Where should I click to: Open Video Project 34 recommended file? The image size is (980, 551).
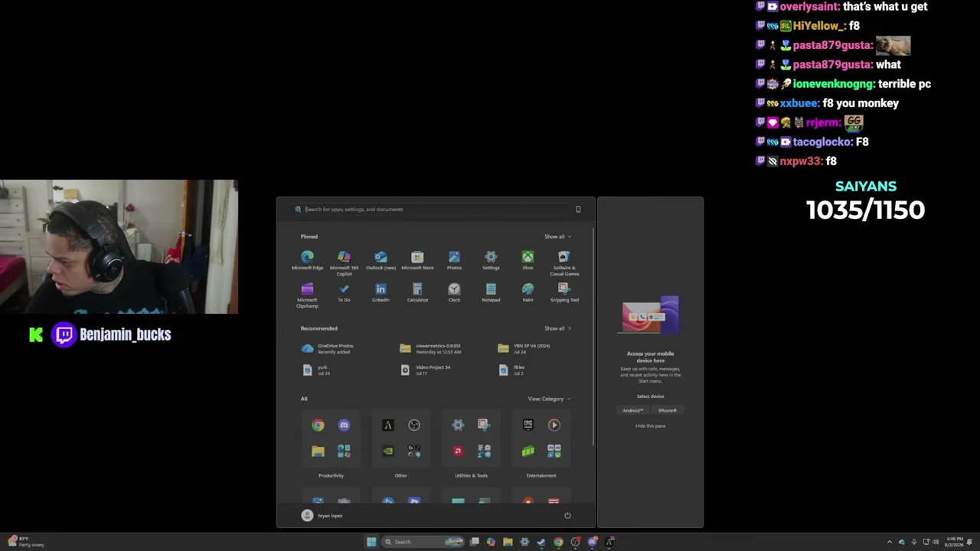[426, 370]
